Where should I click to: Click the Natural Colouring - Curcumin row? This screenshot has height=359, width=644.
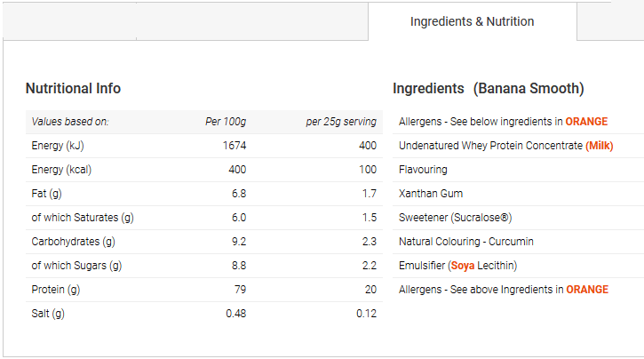tap(519, 242)
